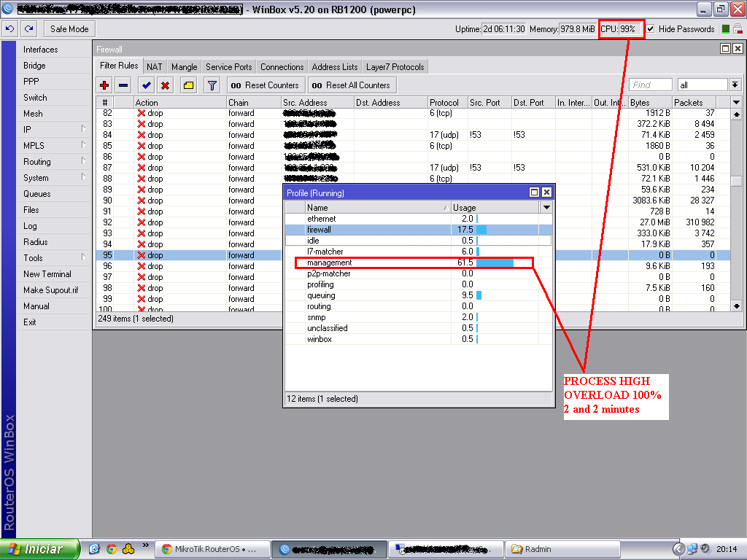
Task: Select the firewall row in Profile
Action: 418,230
